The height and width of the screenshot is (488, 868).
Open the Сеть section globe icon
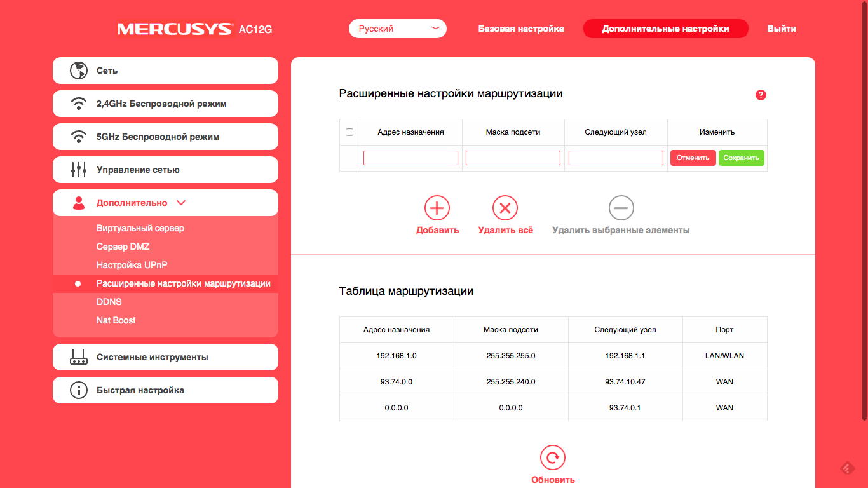coord(78,71)
